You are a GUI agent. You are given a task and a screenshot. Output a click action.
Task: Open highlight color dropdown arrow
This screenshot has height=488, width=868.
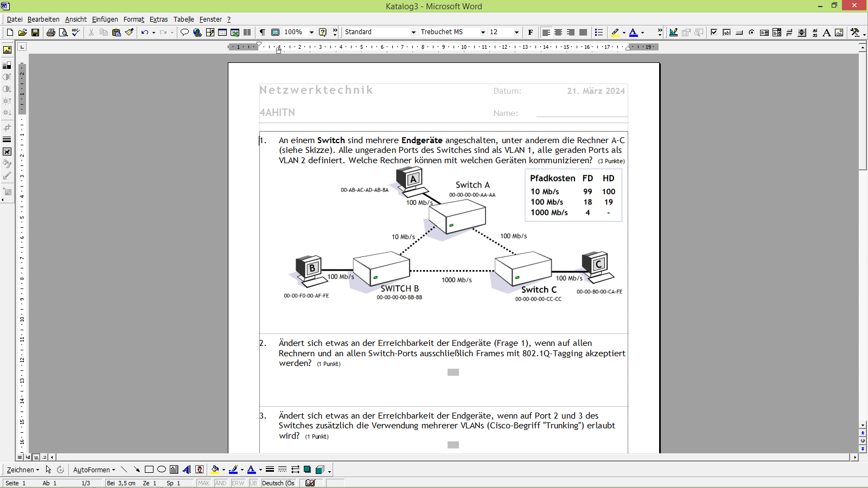click(x=624, y=33)
